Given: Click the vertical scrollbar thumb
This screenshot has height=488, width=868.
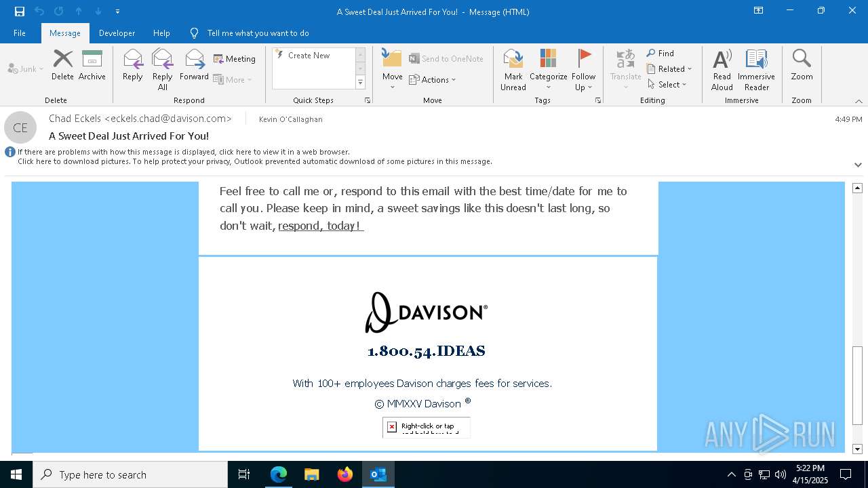Looking at the screenshot, I should point(857,385).
